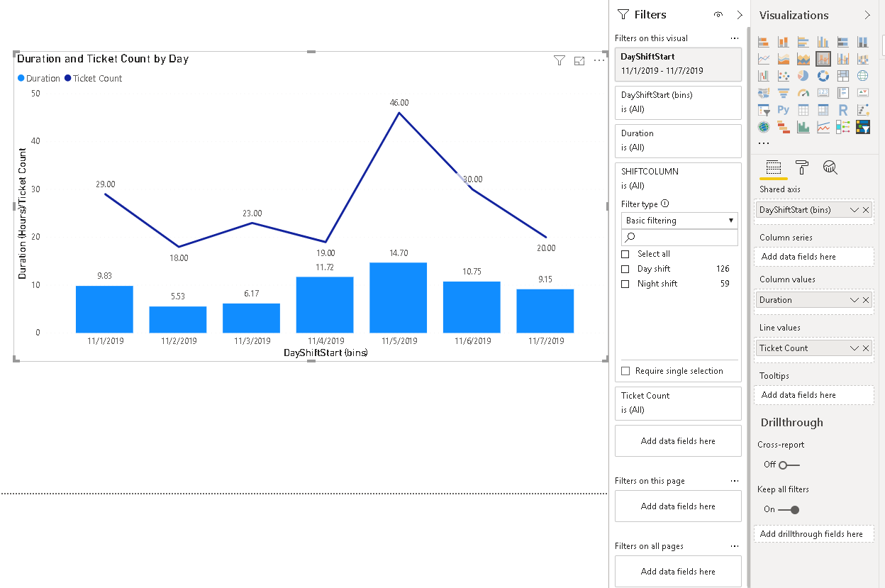
Task: Check the Day shift checkbox
Action: 625,269
